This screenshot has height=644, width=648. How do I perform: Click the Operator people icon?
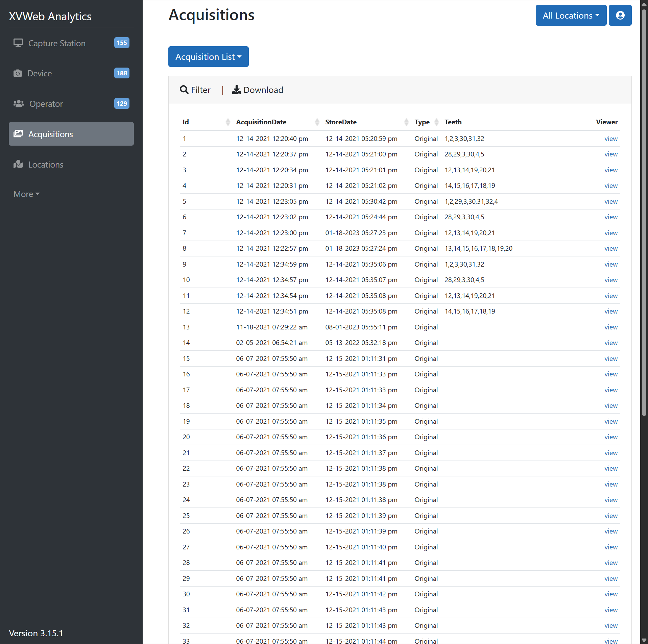19,104
